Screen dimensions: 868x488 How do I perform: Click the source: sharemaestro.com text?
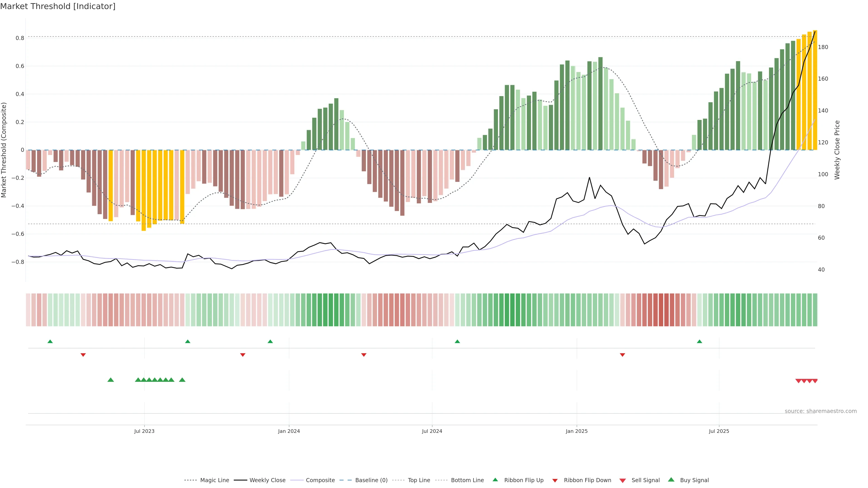821,411
